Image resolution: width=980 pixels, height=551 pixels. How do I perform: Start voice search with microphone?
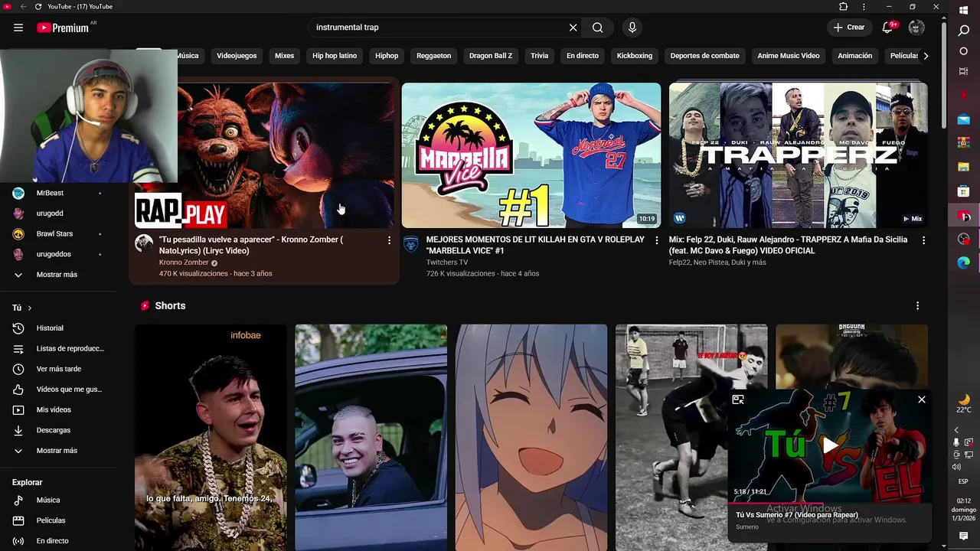[x=632, y=28]
